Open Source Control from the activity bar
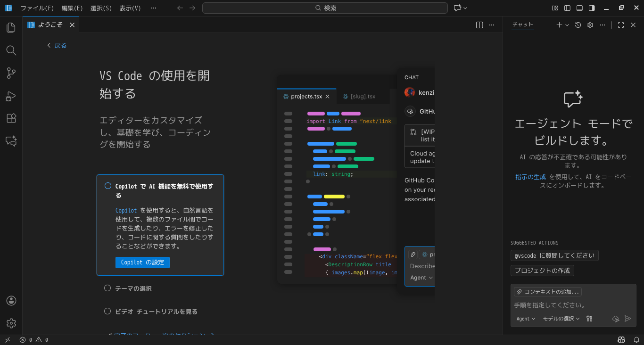Image resolution: width=644 pixels, height=345 pixels. click(x=11, y=73)
